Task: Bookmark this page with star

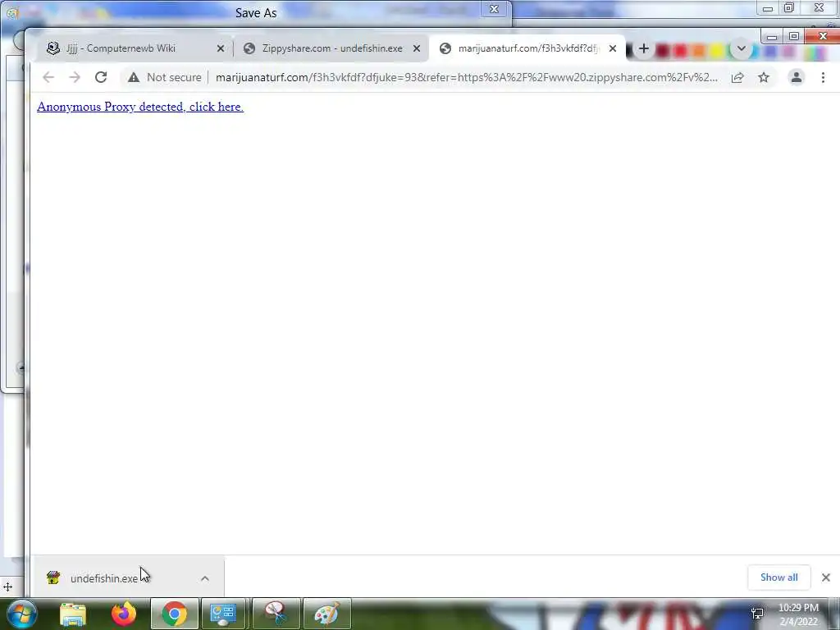Action: 764,78
